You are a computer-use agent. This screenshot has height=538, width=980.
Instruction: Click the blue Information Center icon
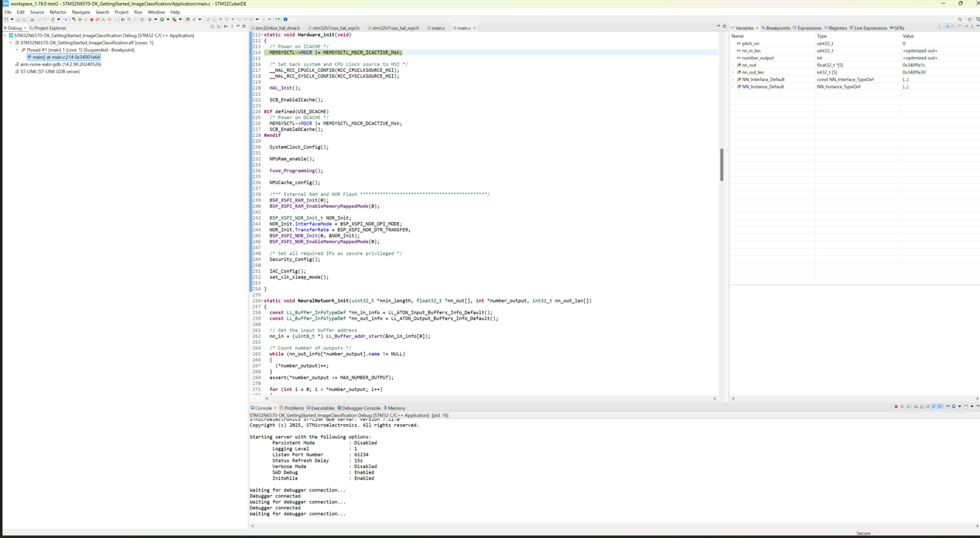pyautogui.click(x=286, y=19)
